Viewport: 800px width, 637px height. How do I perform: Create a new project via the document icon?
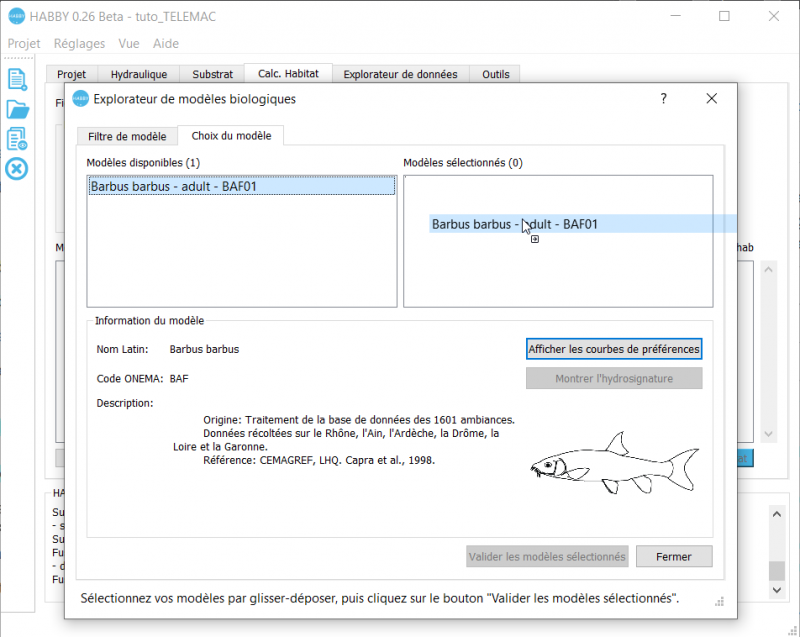(15, 79)
